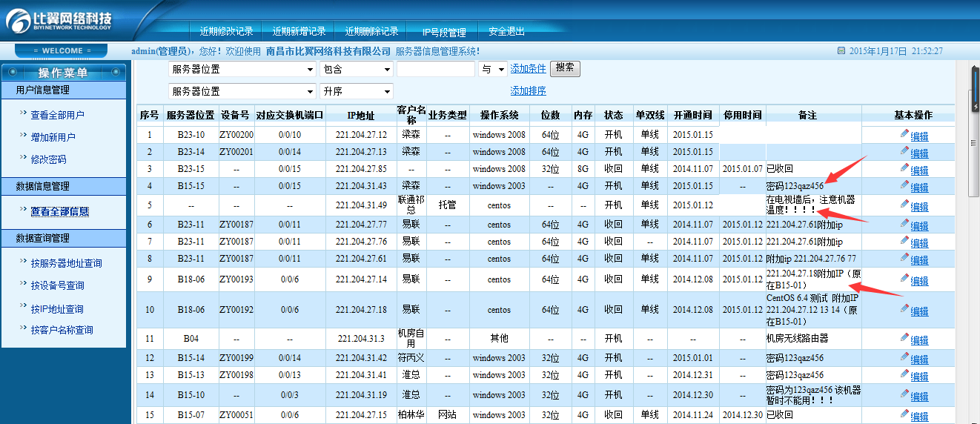Click 编辑 link for row number 11
Image resolution: width=980 pixels, height=424 pixels.
[x=919, y=339]
